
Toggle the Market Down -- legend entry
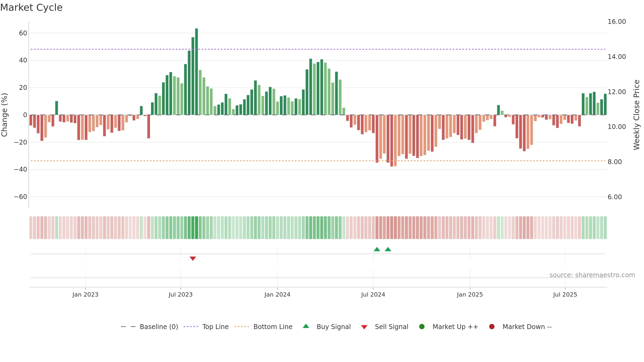(x=520, y=327)
